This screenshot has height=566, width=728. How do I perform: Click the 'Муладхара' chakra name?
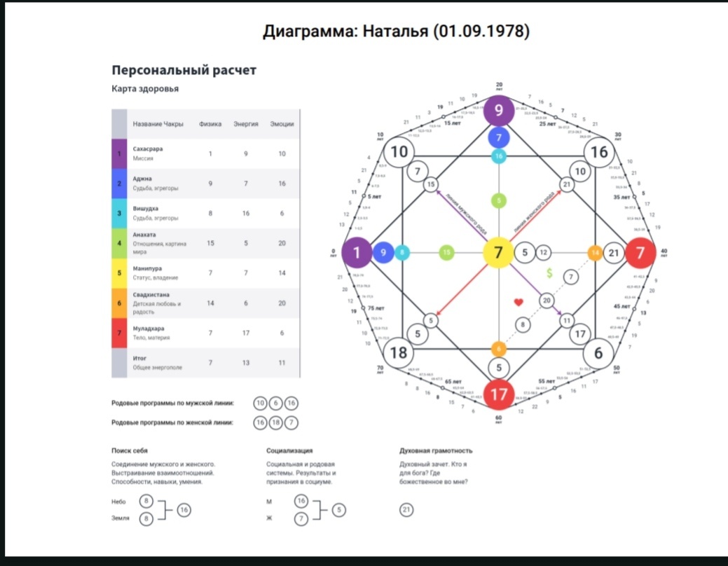click(x=148, y=329)
